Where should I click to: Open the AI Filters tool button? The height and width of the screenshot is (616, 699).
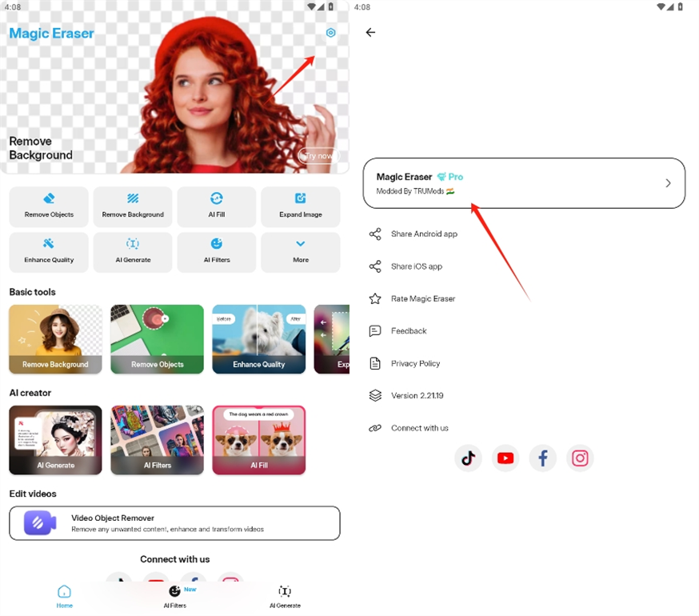coord(217,252)
